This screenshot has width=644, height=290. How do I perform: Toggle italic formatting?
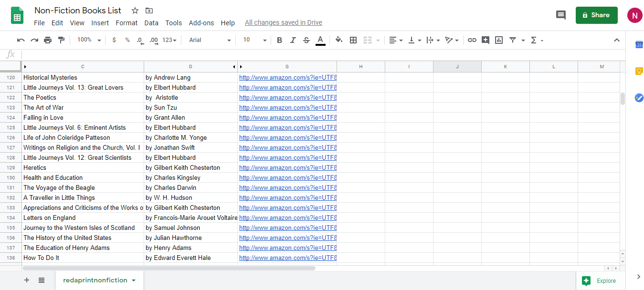click(x=293, y=40)
